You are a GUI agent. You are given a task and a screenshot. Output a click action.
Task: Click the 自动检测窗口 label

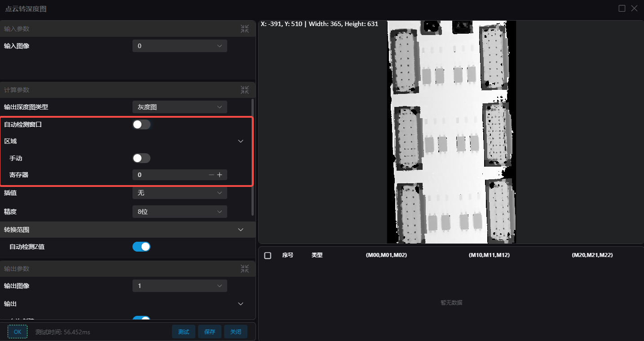(x=23, y=124)
